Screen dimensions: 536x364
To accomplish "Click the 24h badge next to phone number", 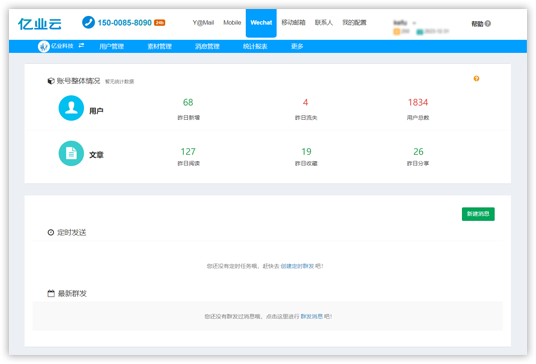I will tap(160, 23).
